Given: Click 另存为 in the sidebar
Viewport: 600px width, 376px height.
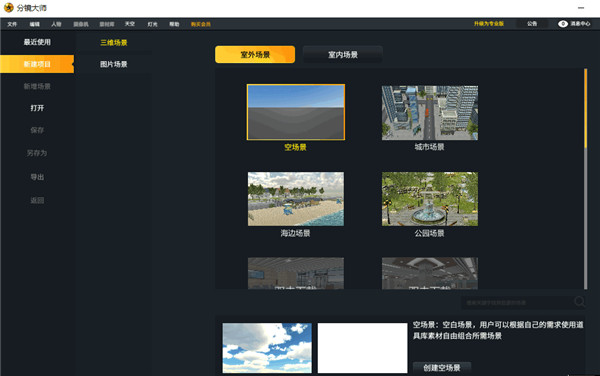Looking at the screenshot, I should [37, 153].
